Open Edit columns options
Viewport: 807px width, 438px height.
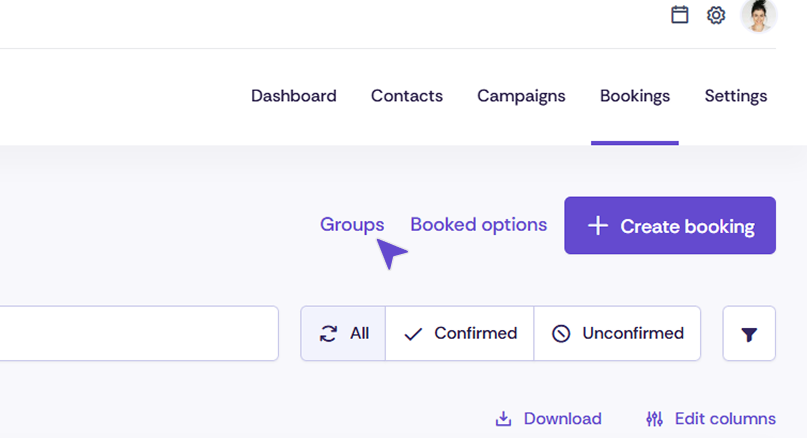point(711,419)
